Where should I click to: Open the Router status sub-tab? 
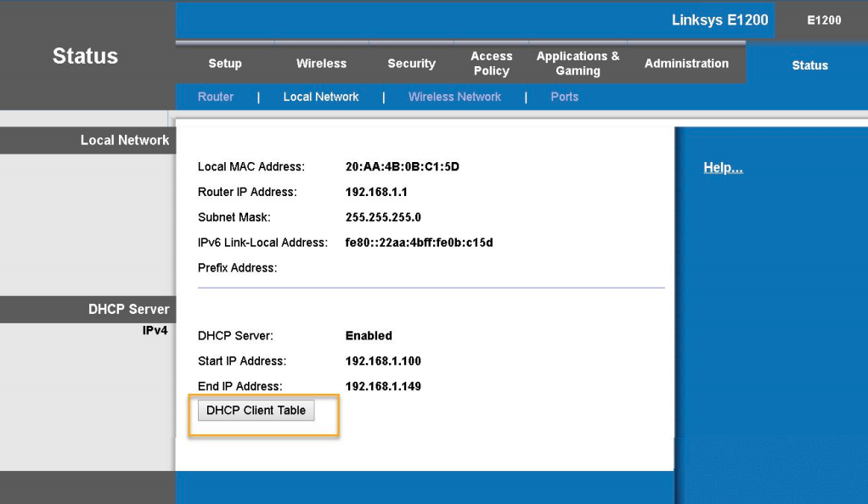tap(216, 97)
